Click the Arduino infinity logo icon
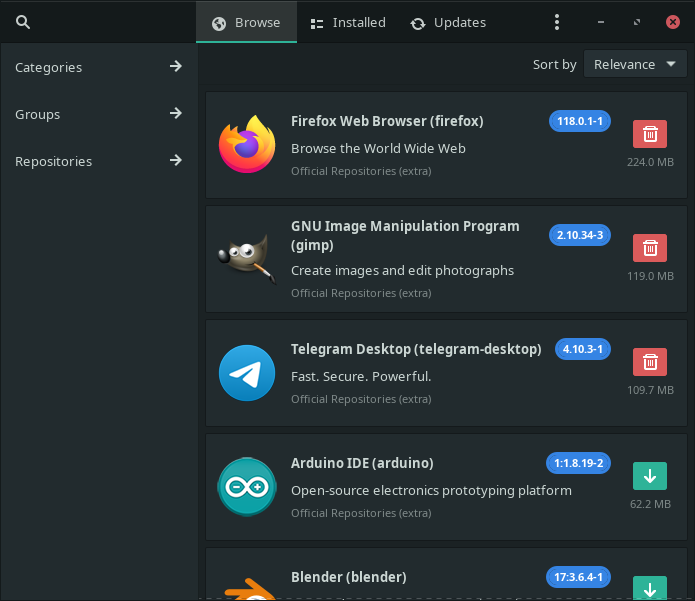695x601 pixels. pos(247,487)
